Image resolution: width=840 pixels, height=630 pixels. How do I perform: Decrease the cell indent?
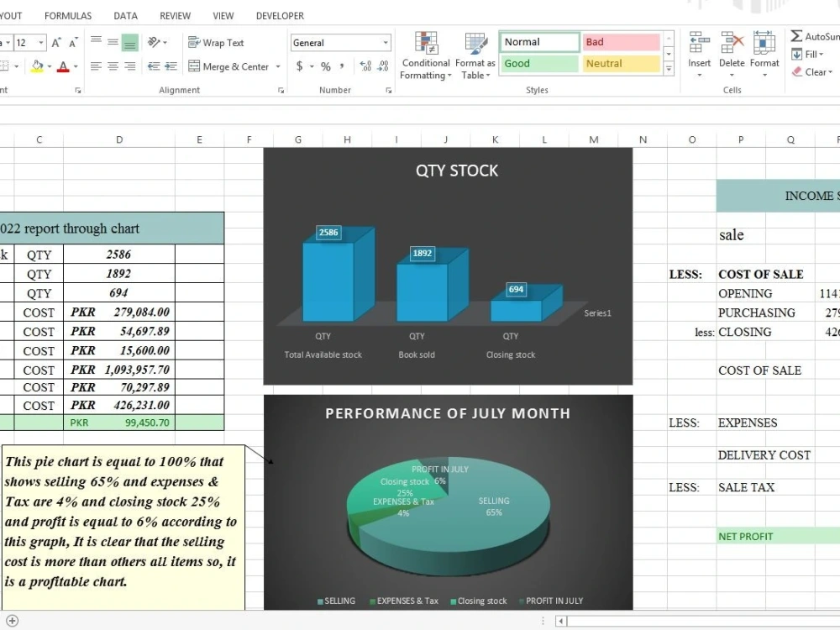[x=154, y=66]
